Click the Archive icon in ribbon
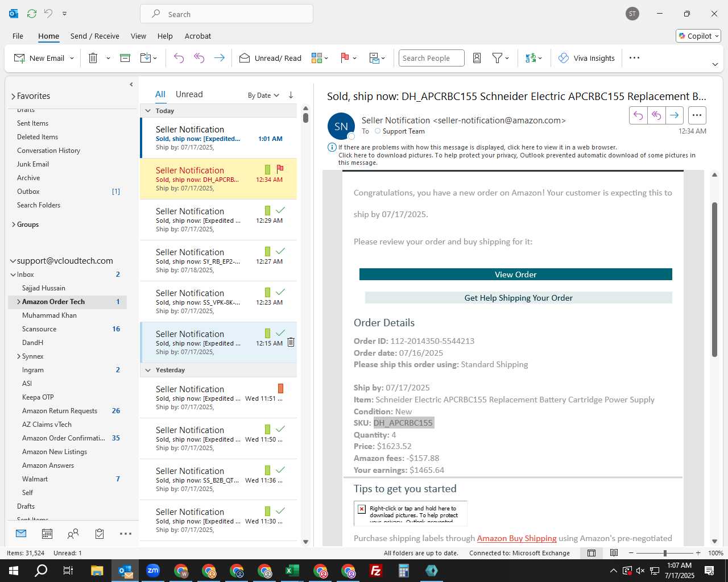 (x=125, y=58)
